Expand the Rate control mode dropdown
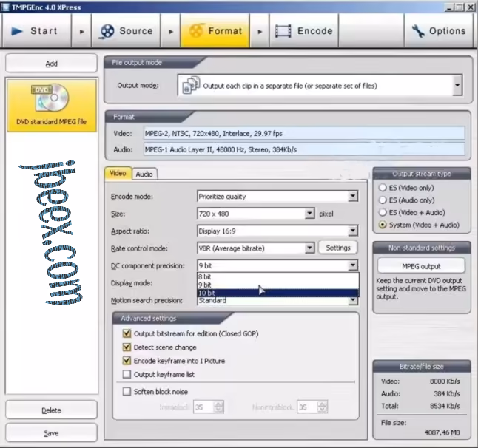 (309, 248)
